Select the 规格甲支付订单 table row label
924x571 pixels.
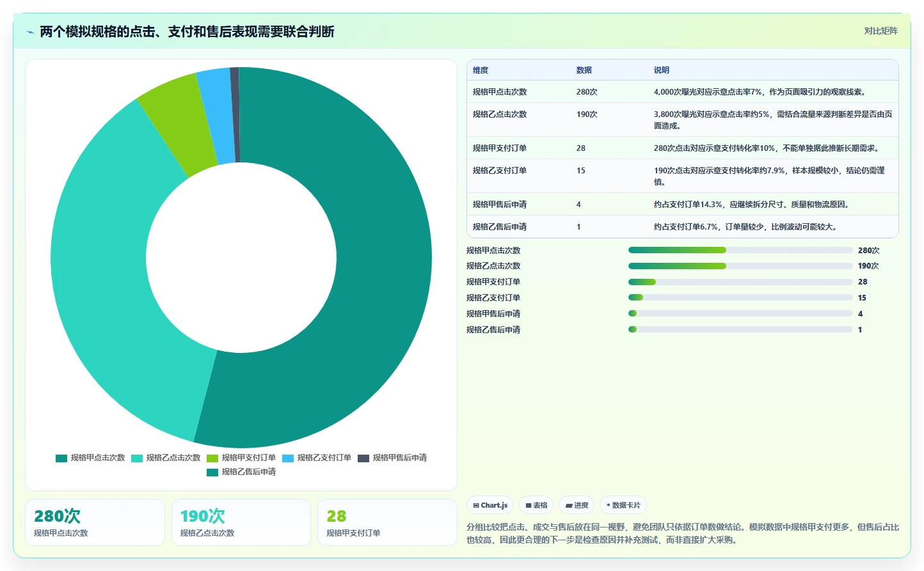(500, 148)
